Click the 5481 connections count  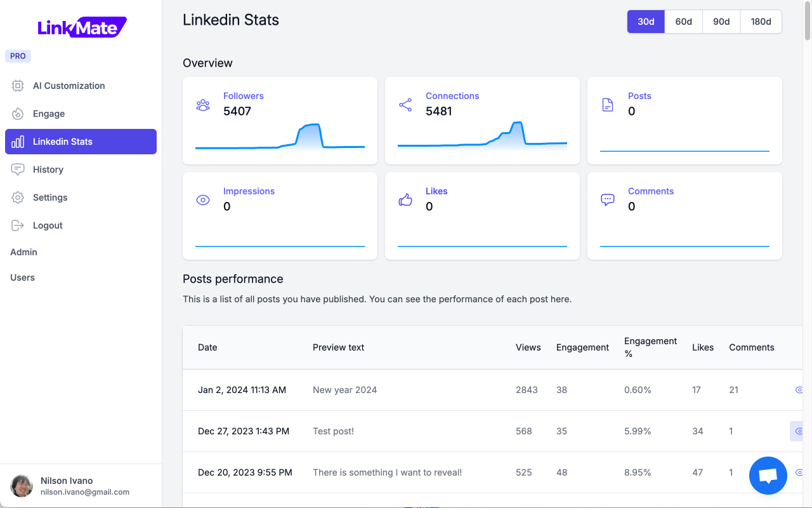439,111
